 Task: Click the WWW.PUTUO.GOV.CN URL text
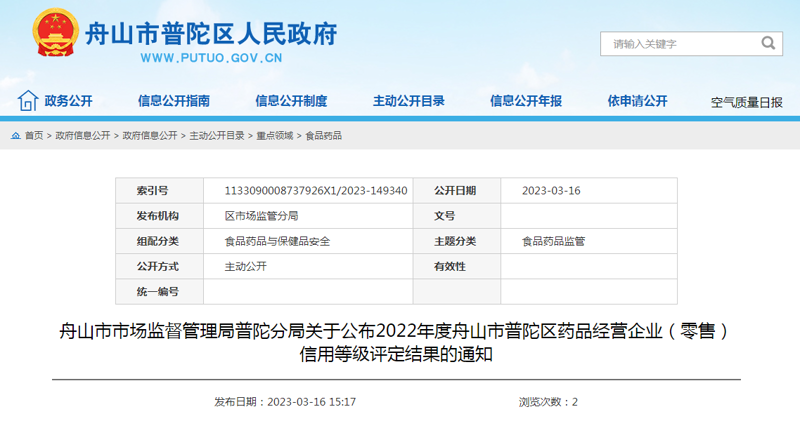pos(211,58)
